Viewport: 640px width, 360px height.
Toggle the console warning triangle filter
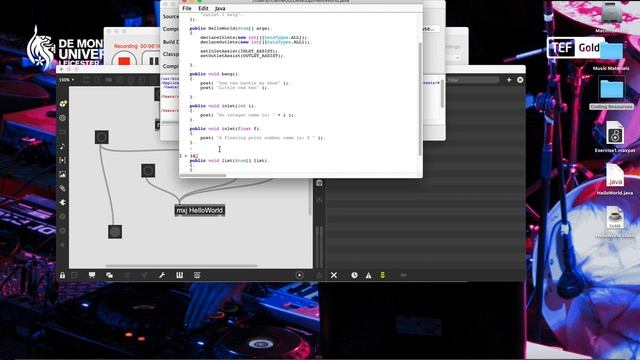coord(369,276)
